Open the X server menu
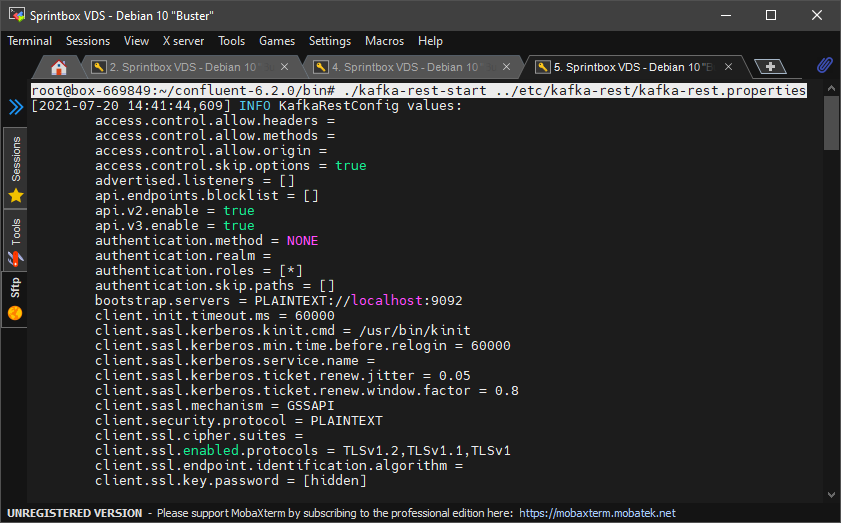Screen dimensions: 841x523 click(x=183, y=41)
